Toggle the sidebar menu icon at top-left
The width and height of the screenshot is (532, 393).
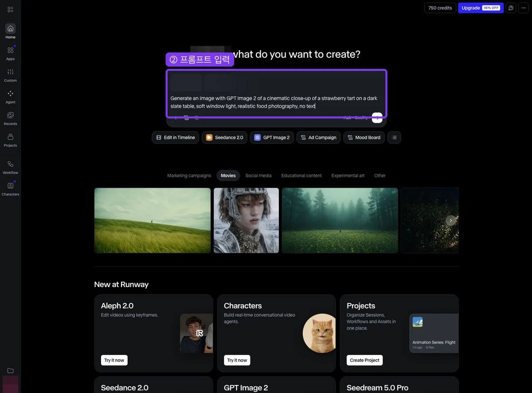10,9
